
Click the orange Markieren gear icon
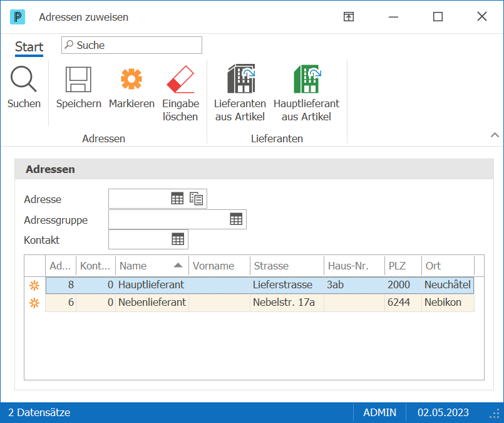click(x=131, y=79)
